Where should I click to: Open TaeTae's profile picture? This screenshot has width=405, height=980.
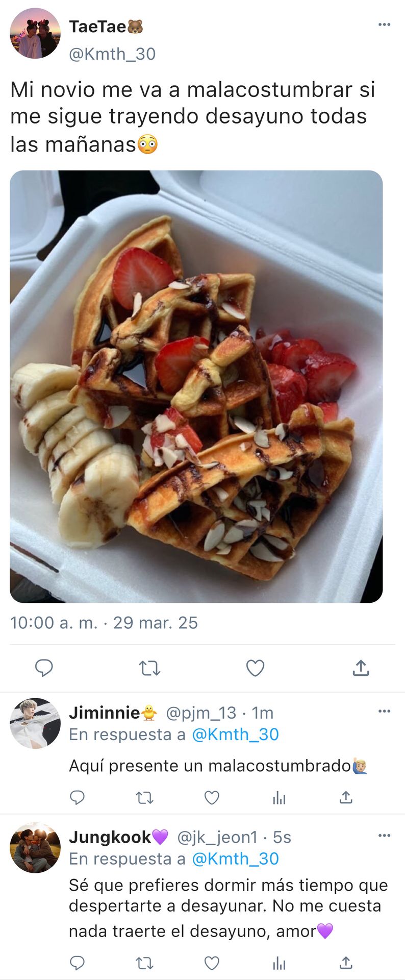click(x=35, y=33)
